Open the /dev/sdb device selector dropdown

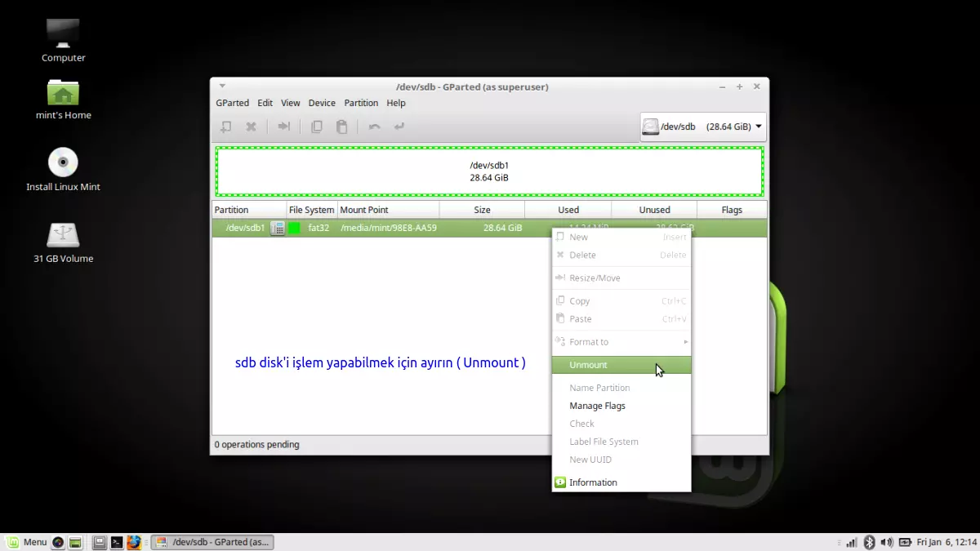702,127
